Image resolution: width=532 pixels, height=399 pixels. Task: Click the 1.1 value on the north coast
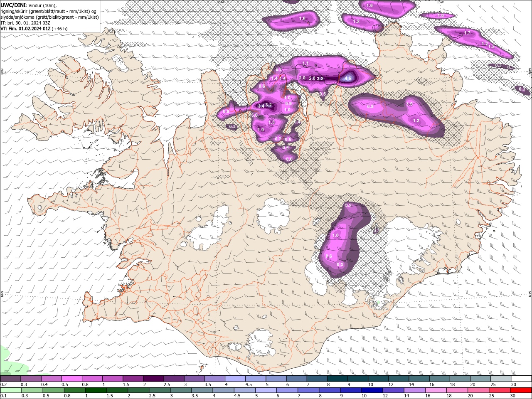click(x=305, y=63)
